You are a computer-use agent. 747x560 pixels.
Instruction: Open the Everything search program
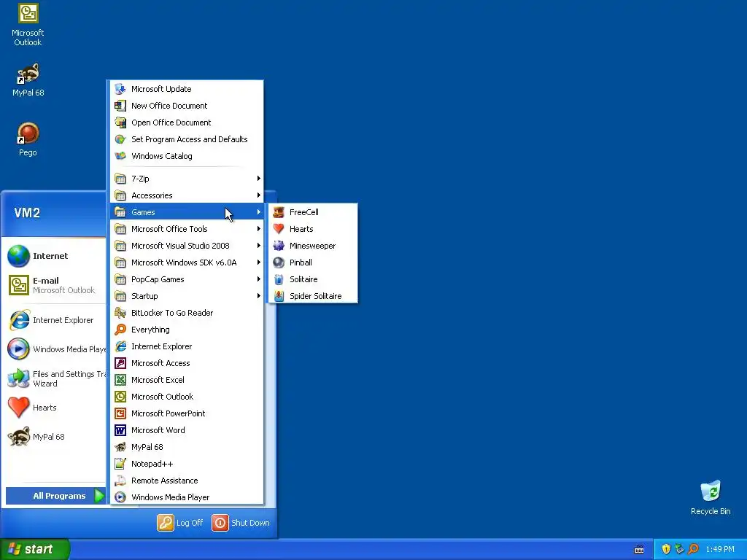187,330
